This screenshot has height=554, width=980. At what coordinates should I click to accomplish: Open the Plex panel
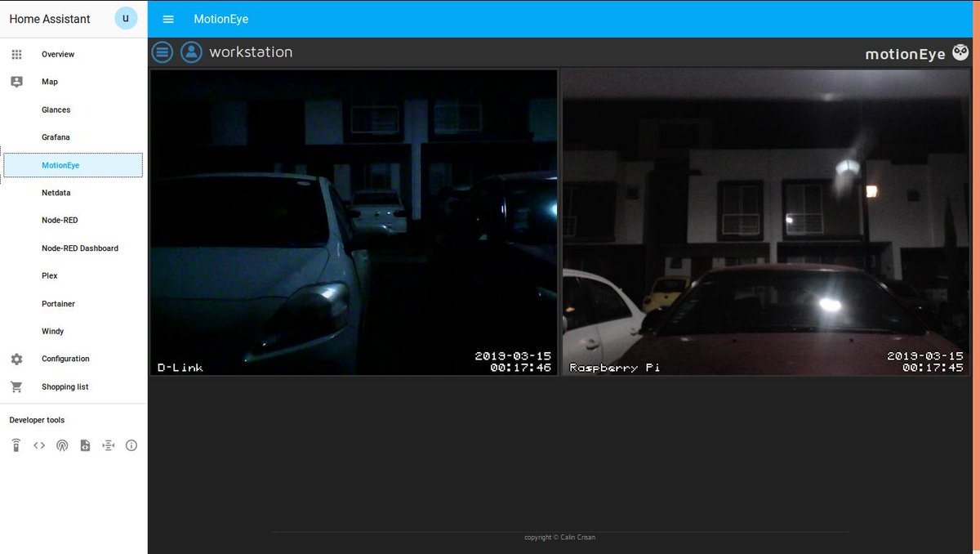[73, 276]
